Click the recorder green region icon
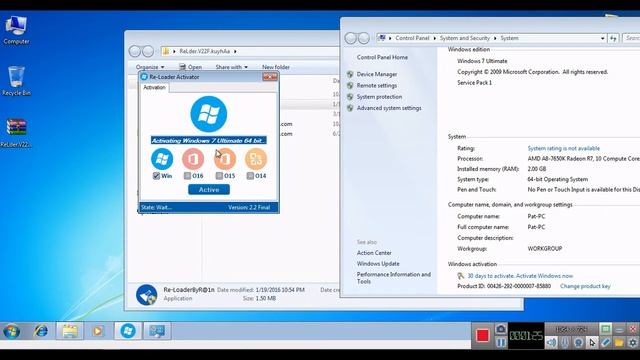The image size is (640, 360). (605, 329)
